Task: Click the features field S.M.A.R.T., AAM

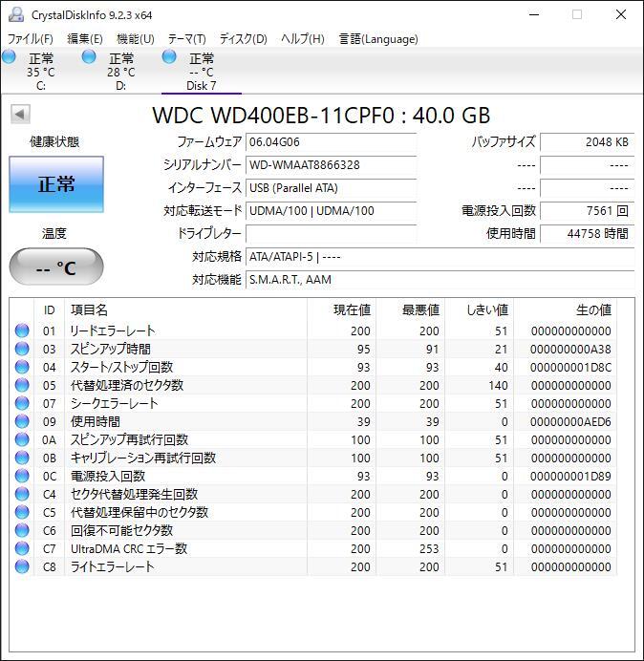Action: 440,280
